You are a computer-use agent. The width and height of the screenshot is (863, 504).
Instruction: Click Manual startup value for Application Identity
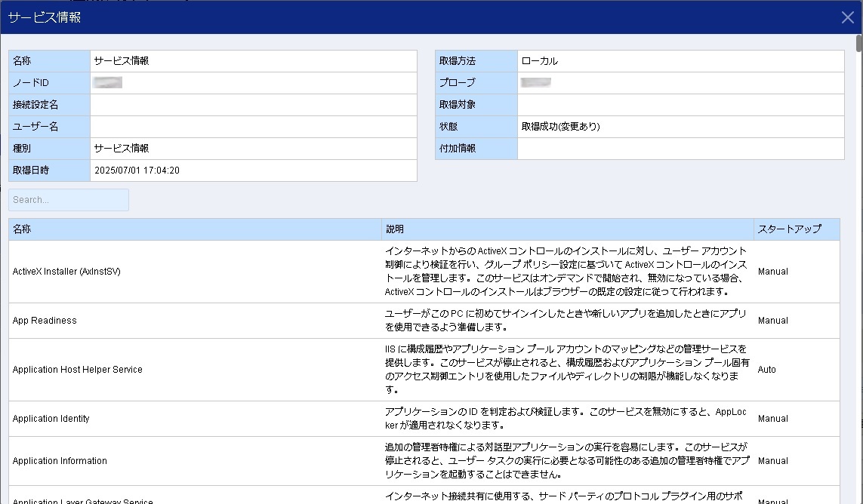coord(772,418)
